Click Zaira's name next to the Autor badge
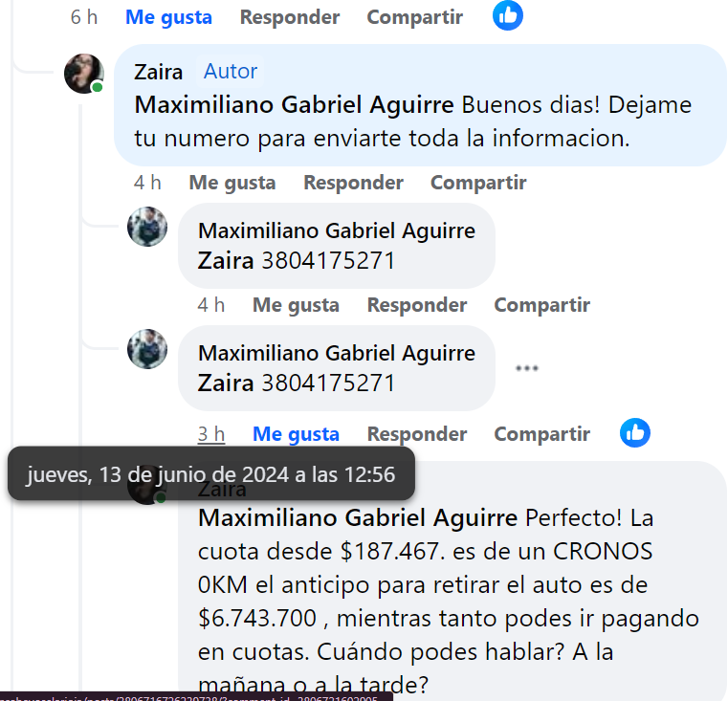 click(x=158, y=72)
